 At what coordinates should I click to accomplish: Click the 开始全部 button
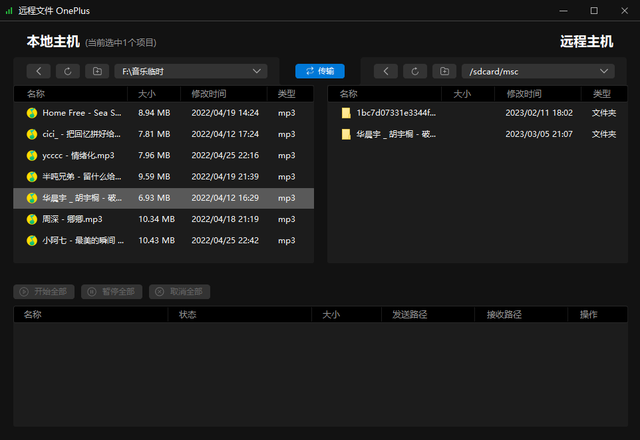point(43,291)
